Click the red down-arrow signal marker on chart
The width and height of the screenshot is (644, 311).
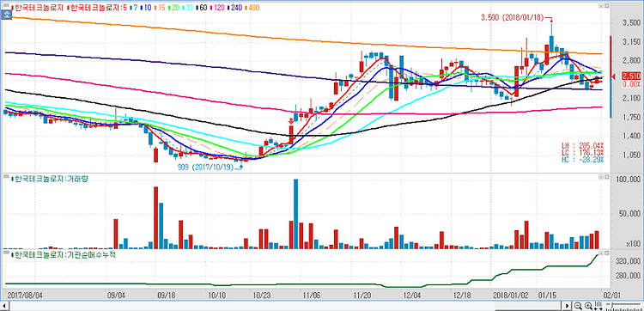tap(291, 121)
